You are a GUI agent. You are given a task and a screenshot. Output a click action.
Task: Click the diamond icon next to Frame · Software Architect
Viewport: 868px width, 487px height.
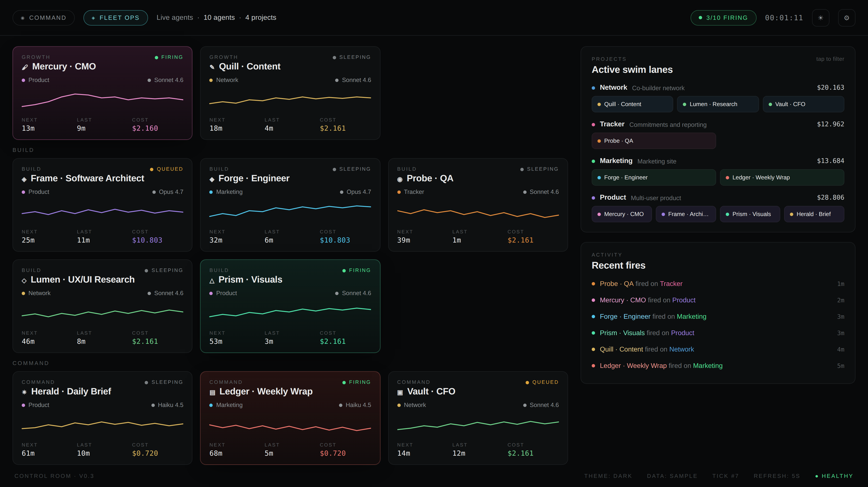coord(24,179)
